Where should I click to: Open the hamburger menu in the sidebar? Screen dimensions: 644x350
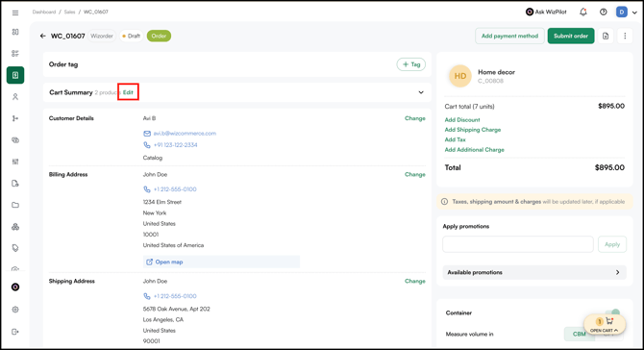[15, 12]
